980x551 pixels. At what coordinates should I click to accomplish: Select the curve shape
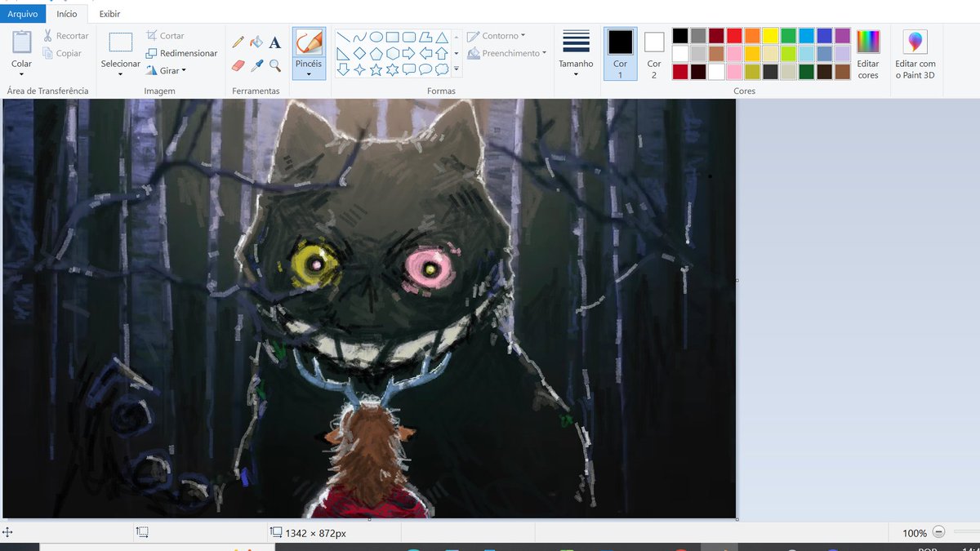360,37
